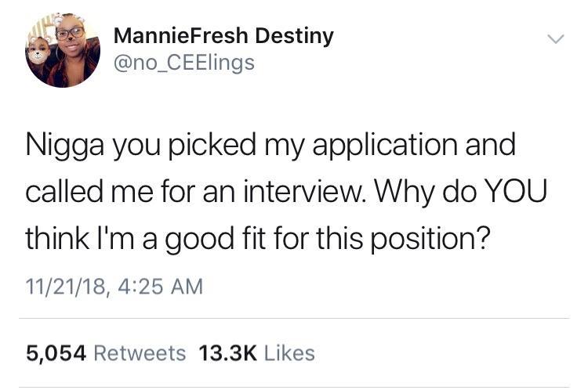Open the tweet options chevron menu

point(555,38)
